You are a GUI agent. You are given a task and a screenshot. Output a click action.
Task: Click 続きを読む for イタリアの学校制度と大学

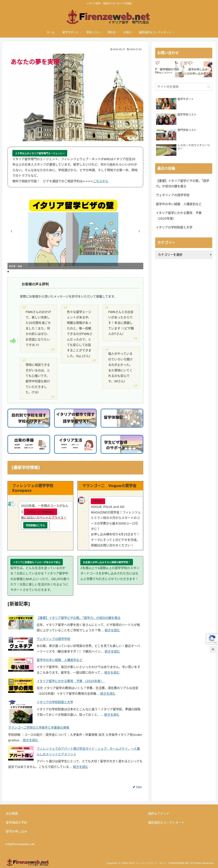tap(112, 714)
